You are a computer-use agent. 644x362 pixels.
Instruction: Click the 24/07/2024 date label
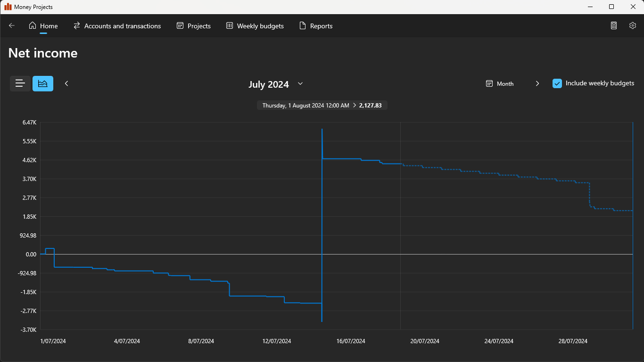click(499, 341)
